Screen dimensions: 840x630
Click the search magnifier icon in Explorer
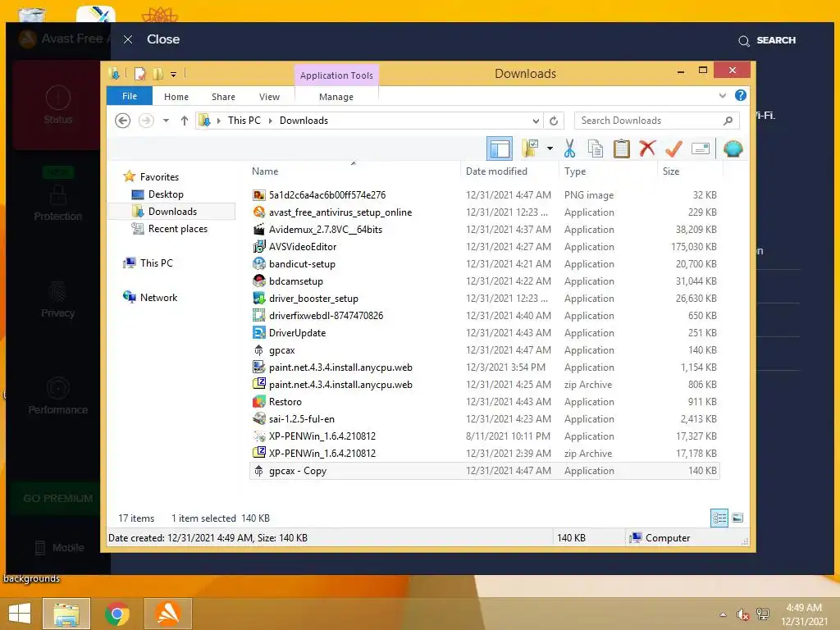click(x=728, y=121)
